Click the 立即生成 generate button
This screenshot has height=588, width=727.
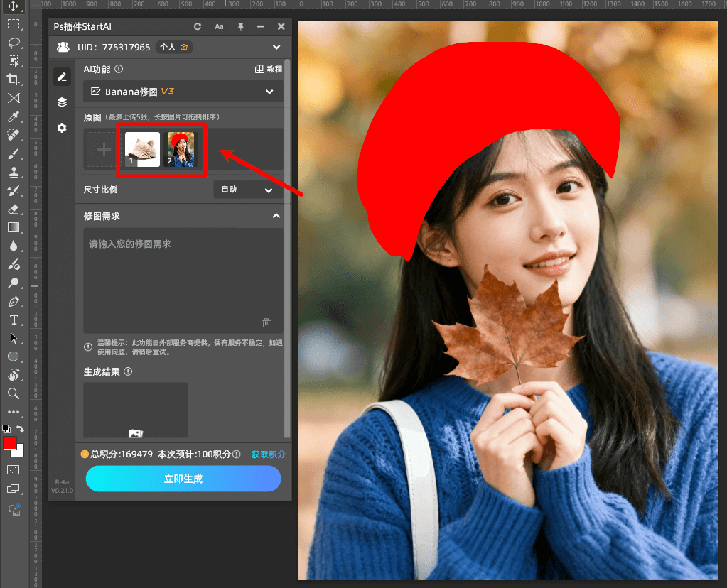coord(183,479)
